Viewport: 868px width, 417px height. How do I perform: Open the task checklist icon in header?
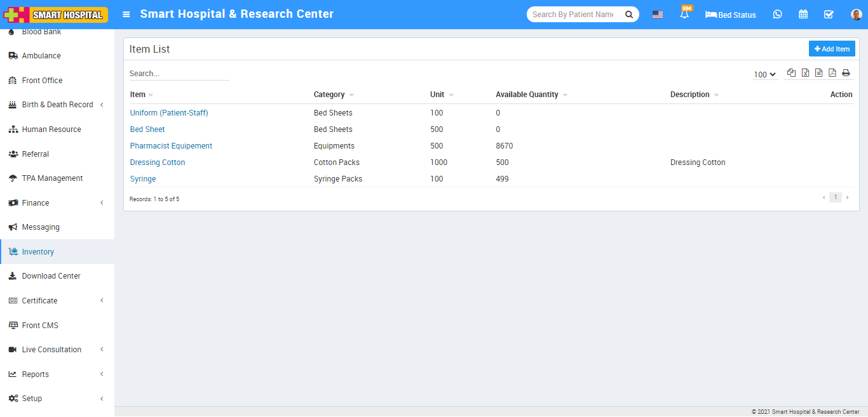(829, 15)
